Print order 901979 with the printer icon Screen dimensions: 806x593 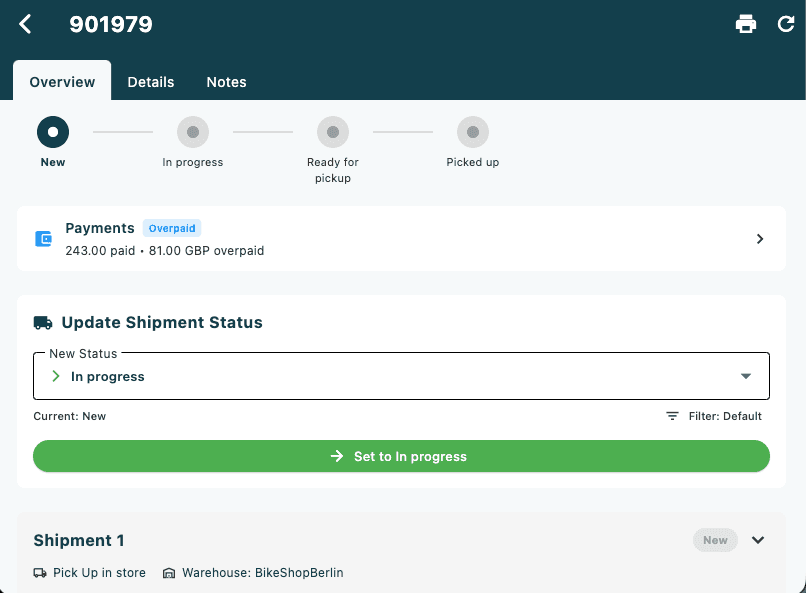[745, 24]
